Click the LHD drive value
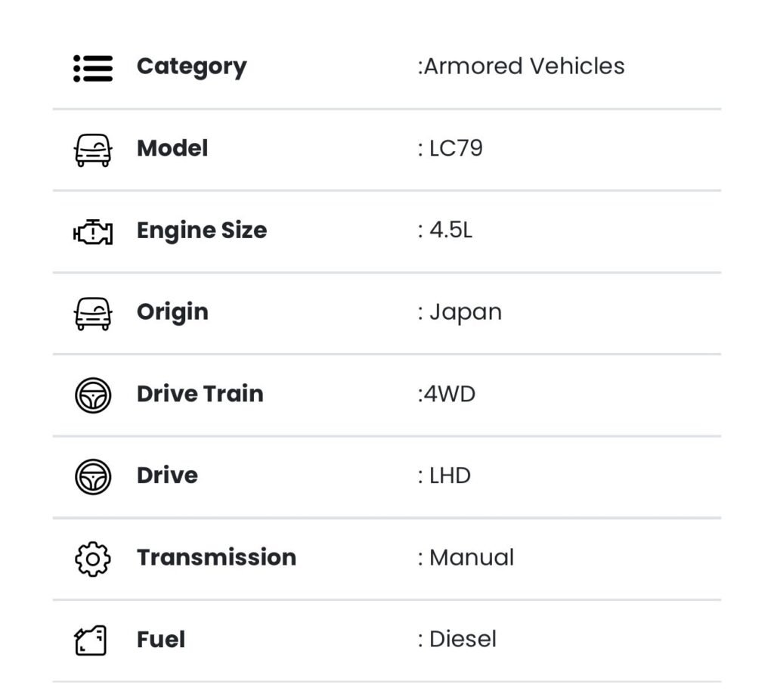Screen dimensions: 774x700 click(x=449, y=475)
